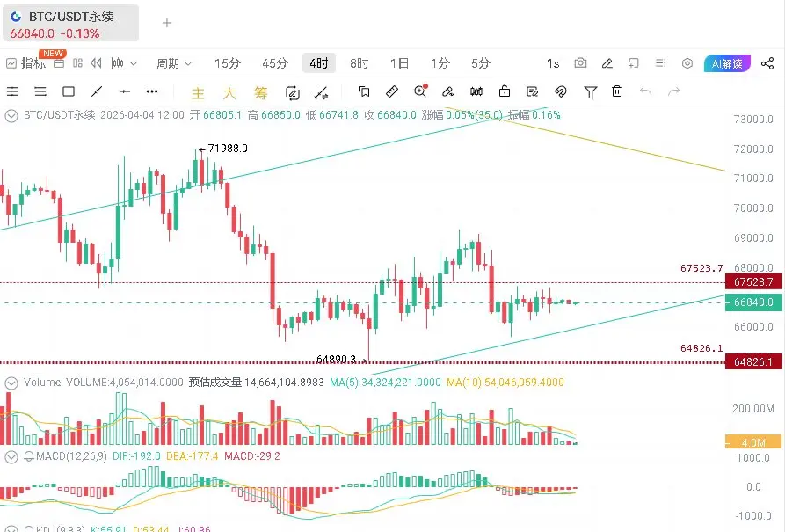Collapse the Volume indicator panel

click(x=11, y=383)
